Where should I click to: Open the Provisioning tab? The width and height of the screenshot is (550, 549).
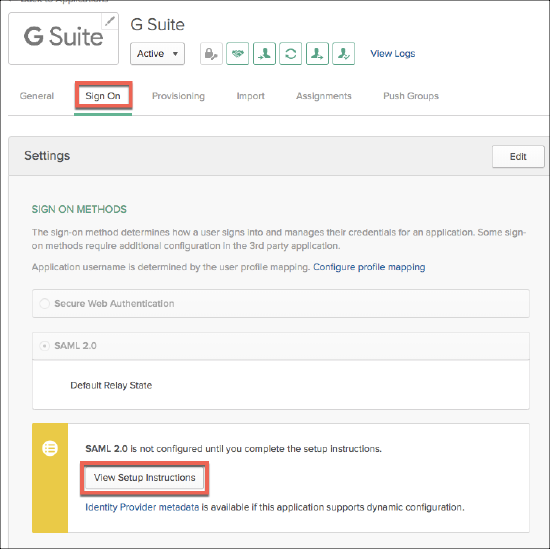[x=178, y=96]
